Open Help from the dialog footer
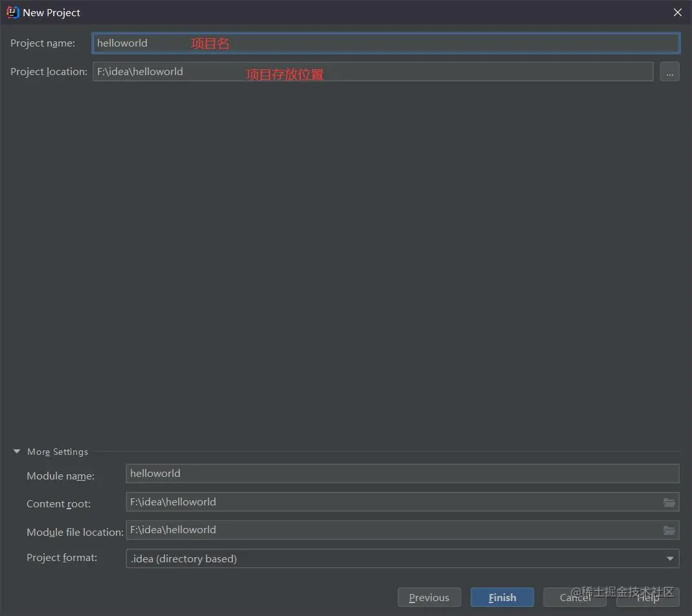Viewport: 692px width, 616px height. pos(647,597)
